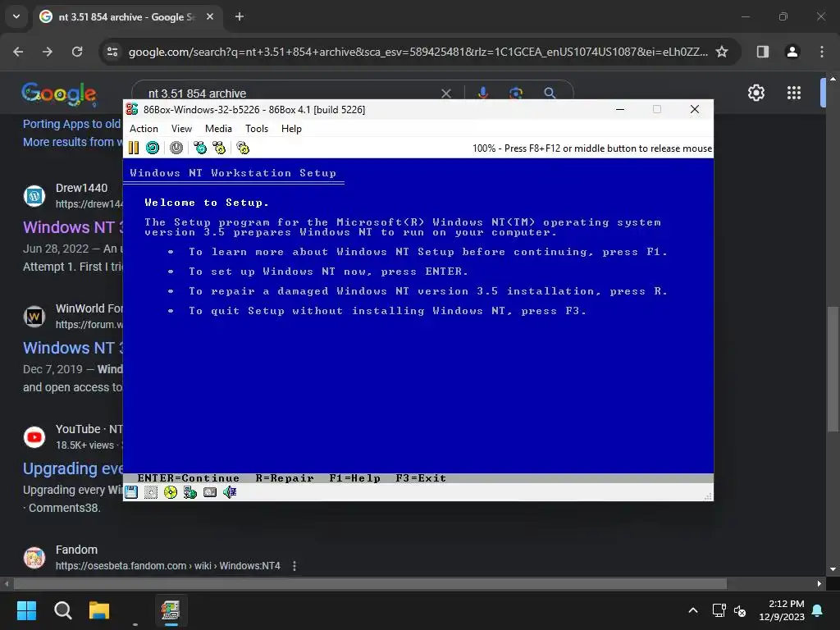The height and width of the screenshot is (630, 840).
Task: Switch to 86Box on the taskbar
Action: click(x=171, y=610)
